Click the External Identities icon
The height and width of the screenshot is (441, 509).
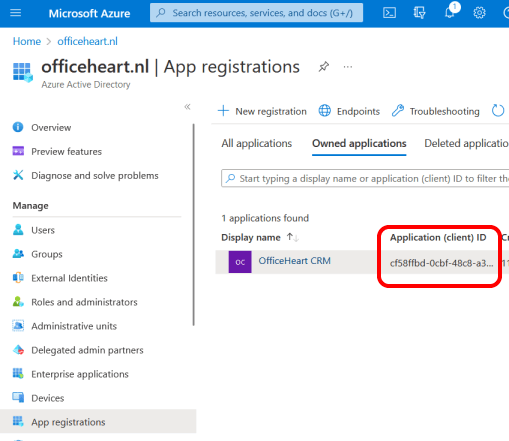(x=18, y=278)
